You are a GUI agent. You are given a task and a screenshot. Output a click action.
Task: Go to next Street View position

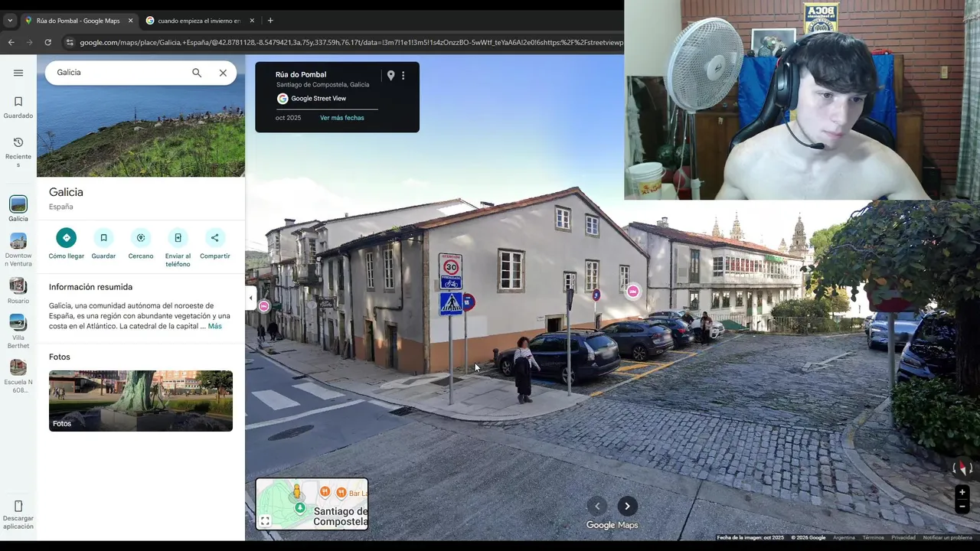[627, 506]
